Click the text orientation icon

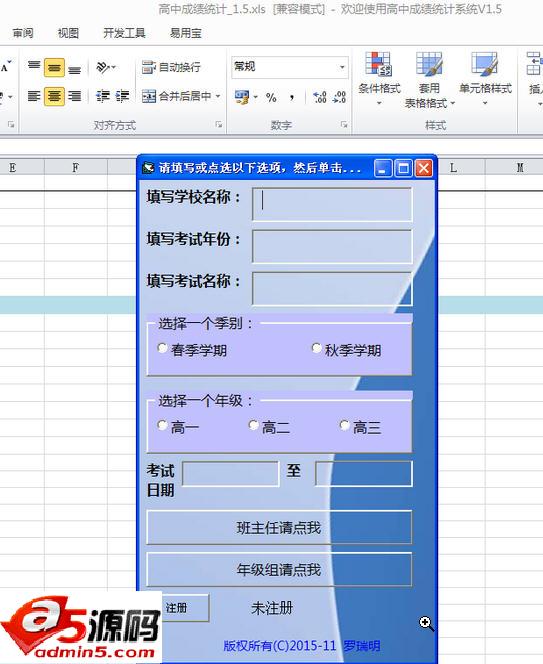pos(103,67)
